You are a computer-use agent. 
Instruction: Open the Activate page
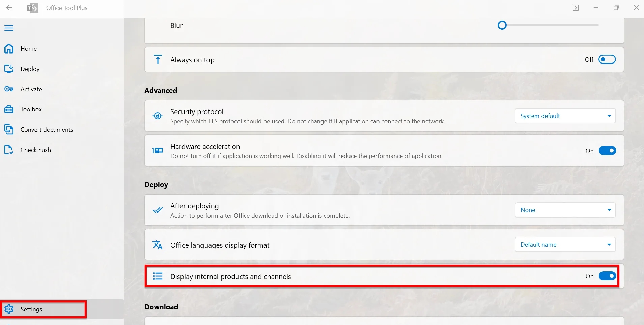62,89
